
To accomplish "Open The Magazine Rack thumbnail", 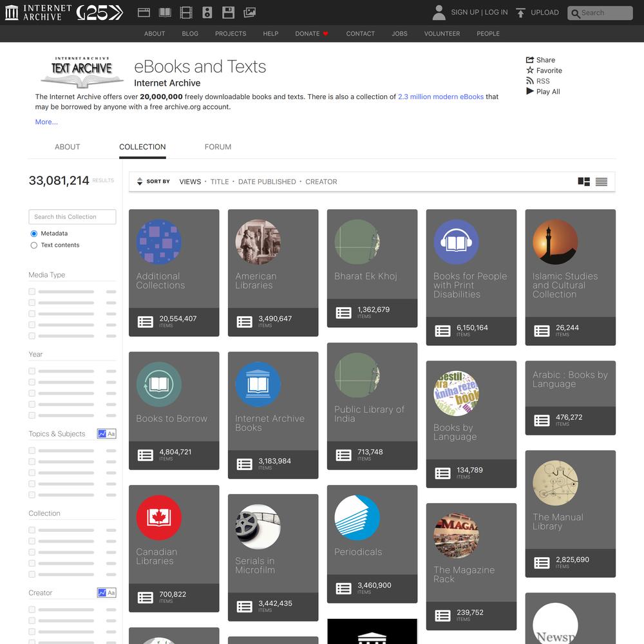I will click(x=456, y=535).
